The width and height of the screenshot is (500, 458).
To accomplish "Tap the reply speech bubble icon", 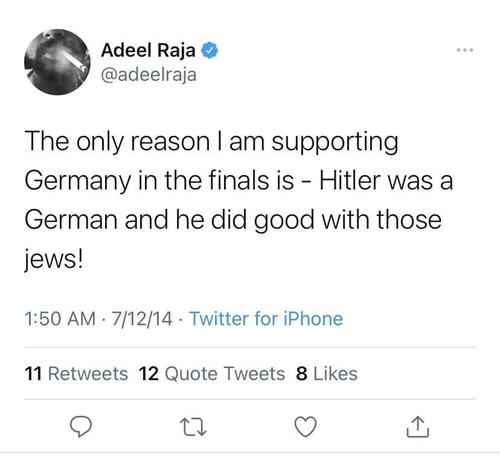I will 80,427.
